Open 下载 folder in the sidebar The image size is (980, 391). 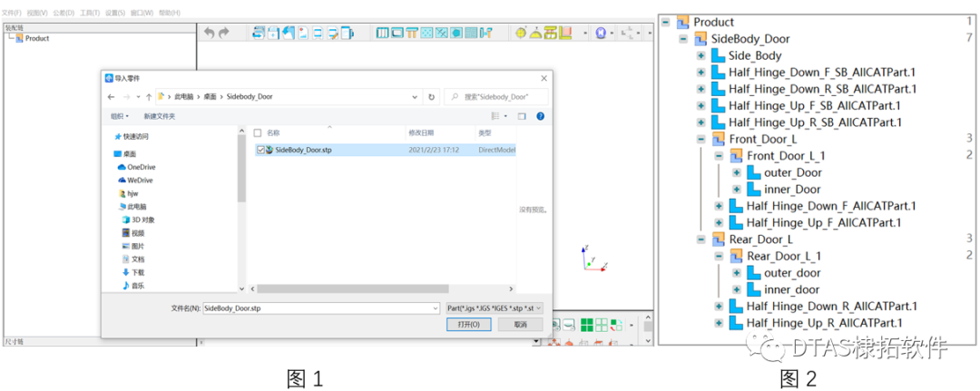pyautogui.click(x=133, y=272)
